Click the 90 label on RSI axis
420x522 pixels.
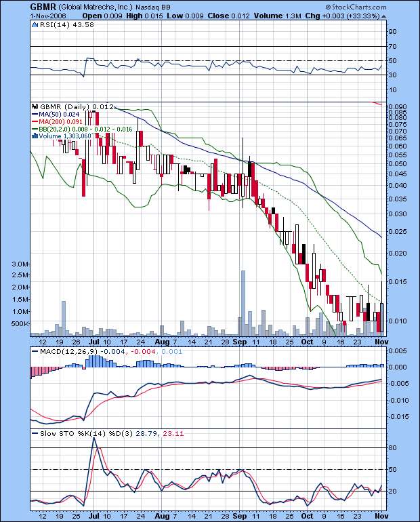(393, 32)
